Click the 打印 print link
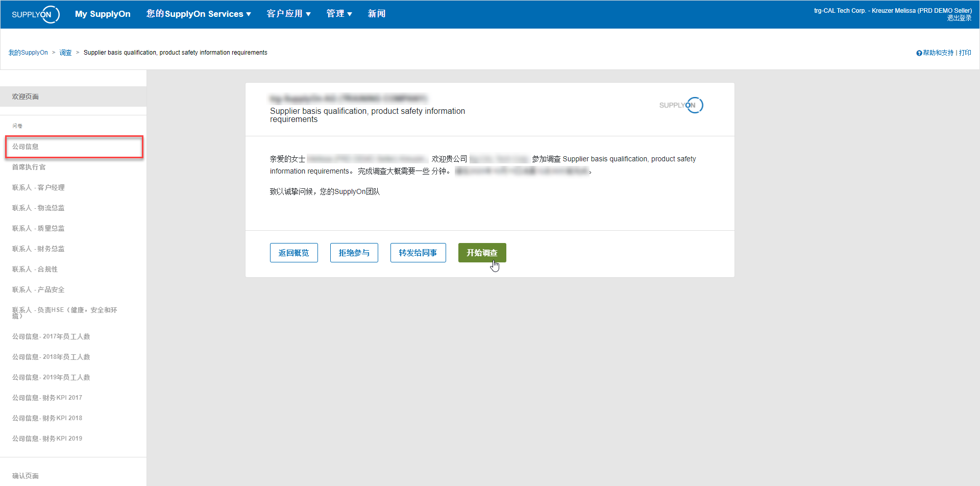The height and width of the screenshot is (486, 980). (965, 53)
